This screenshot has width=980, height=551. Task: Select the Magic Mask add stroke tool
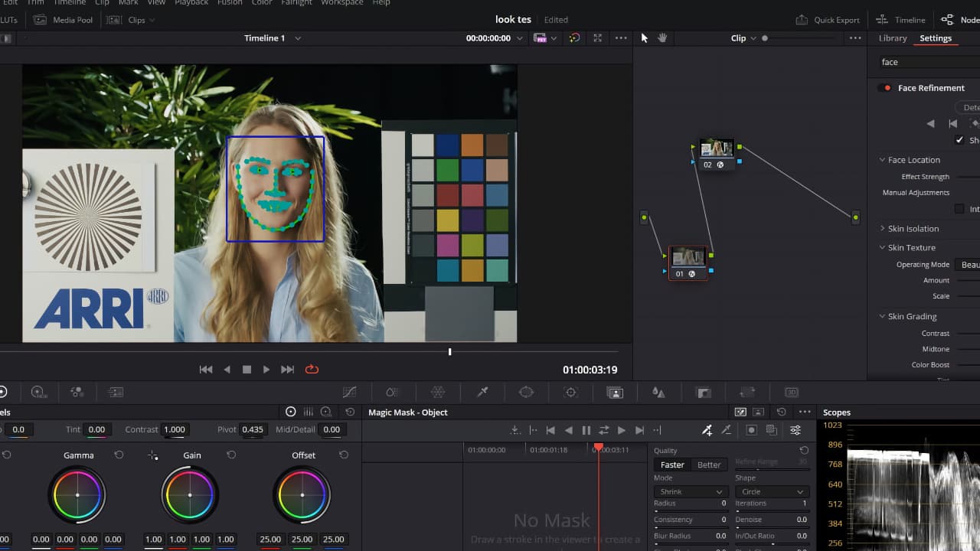[x=707, y=430]
